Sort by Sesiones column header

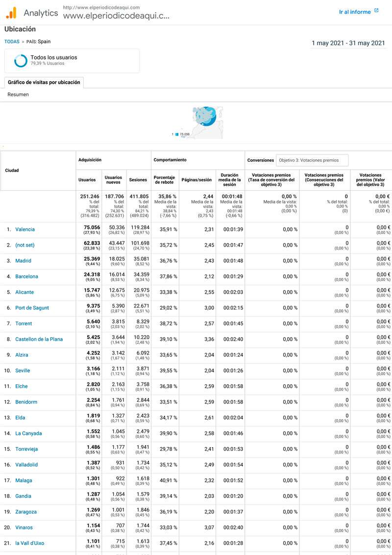[x=138, y=180]
